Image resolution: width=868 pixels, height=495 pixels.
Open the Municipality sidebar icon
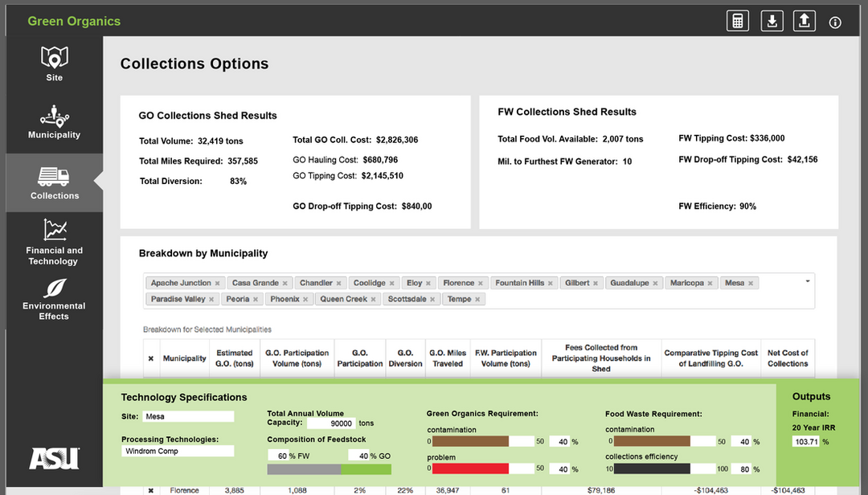54,115
